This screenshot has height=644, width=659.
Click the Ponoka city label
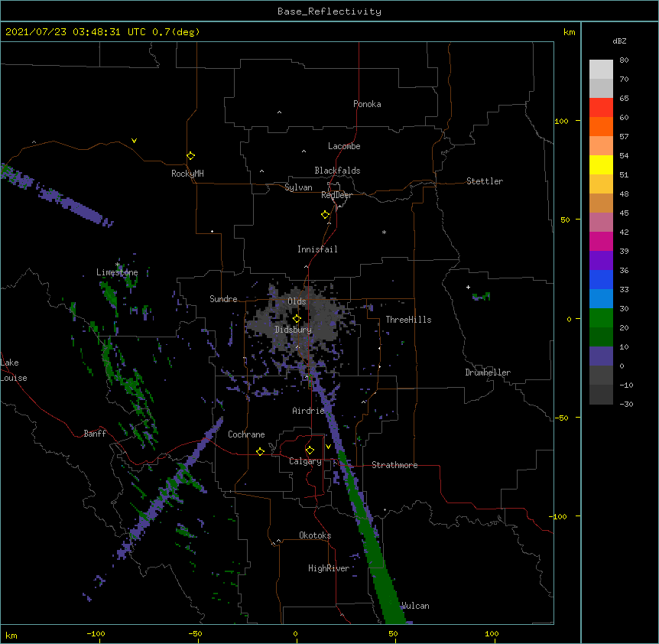point(367,104)
